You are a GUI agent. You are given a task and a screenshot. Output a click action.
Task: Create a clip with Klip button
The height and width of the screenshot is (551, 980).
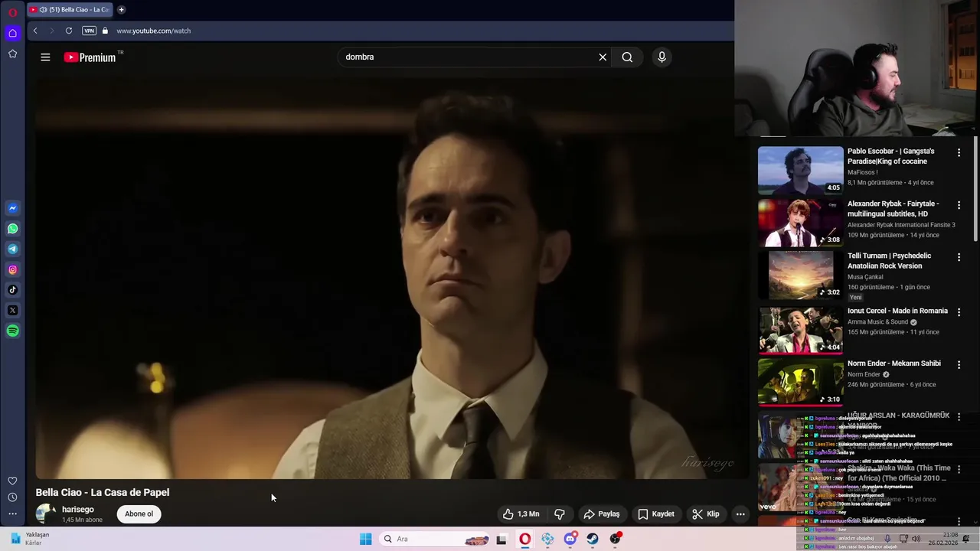[x=706, y=514]
